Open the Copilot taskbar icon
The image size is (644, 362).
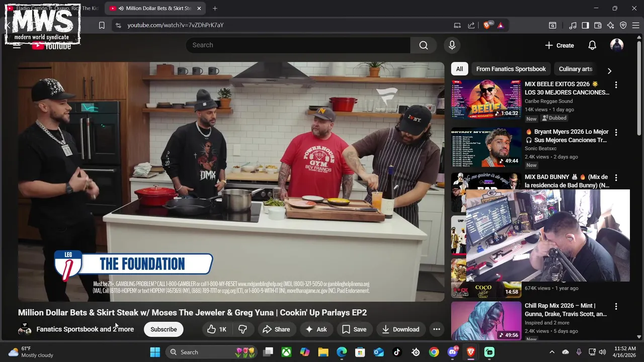coord(305,352)
